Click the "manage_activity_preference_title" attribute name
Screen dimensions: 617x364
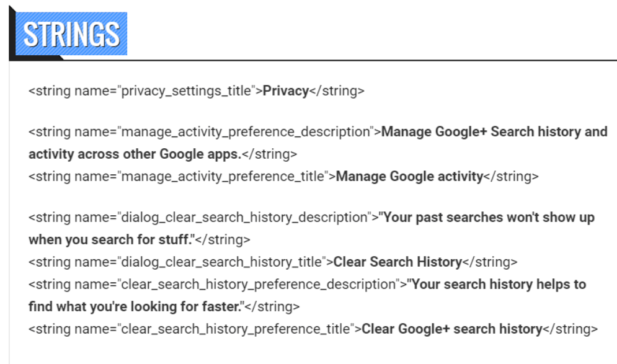click(x=223, y=177)
